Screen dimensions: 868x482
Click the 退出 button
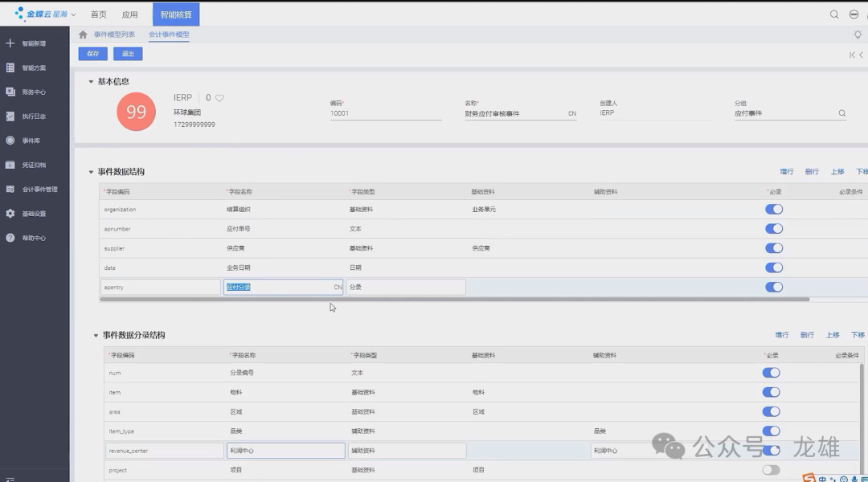pyautogui.click(x=128, y=54)
